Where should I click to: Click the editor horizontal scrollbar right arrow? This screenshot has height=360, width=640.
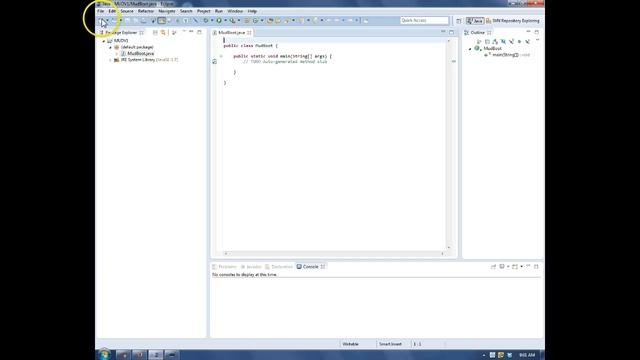click(x=442, y=253)
